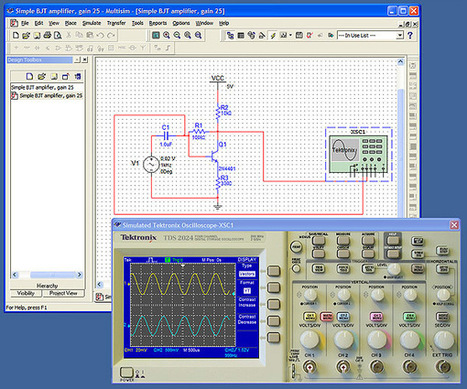
Task: Close the Simulated Tektronix Oscilloscope window
Action: tap(454, 225)
